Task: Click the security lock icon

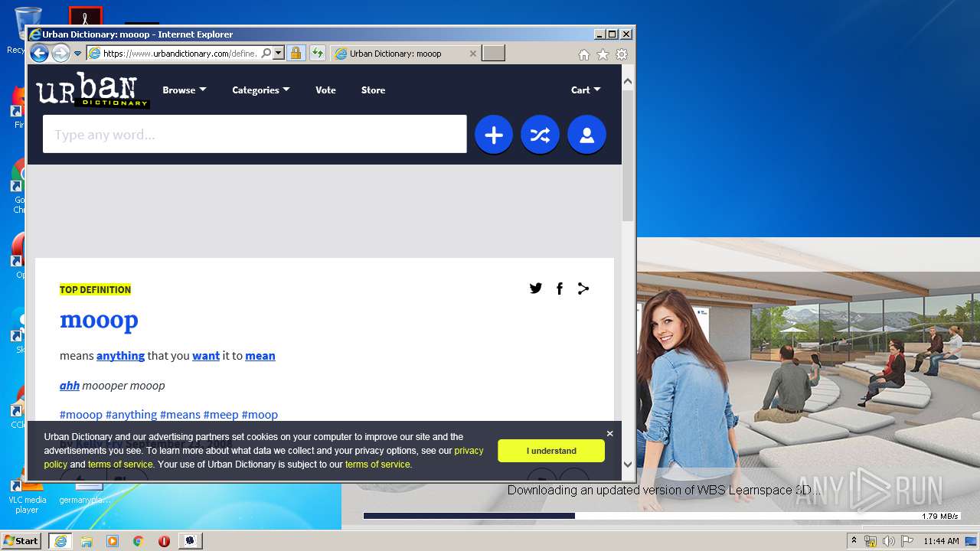Action: pyautogui.click(x=296, y=54)
